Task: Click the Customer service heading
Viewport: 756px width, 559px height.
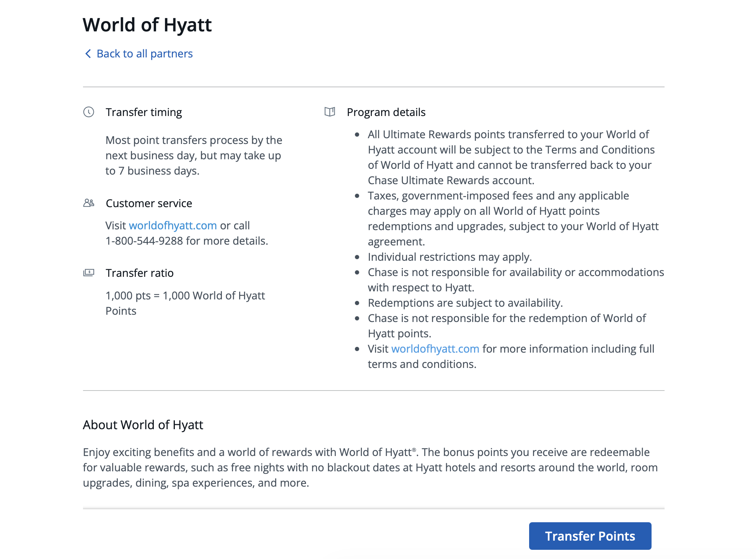Action: pyautogui.click(x=149, y=203)
